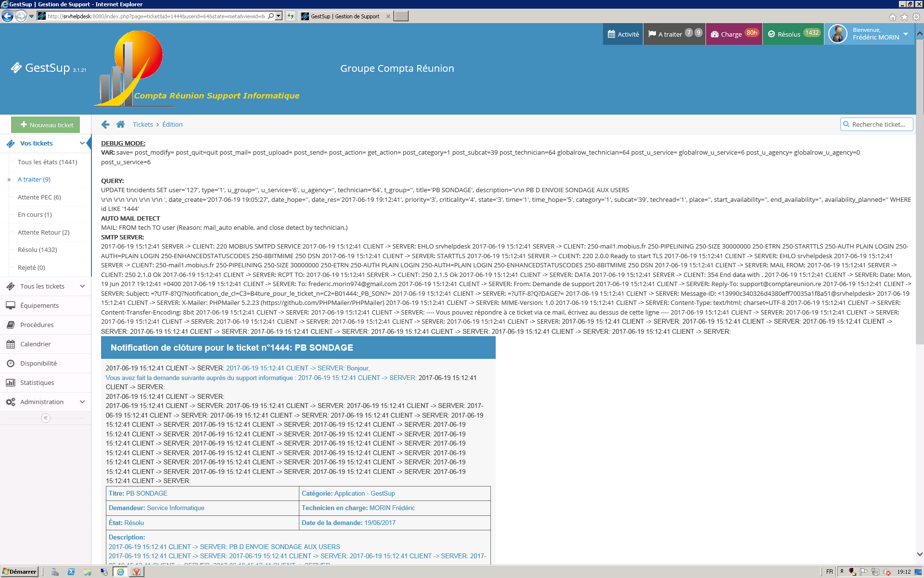Screen dimensions: 924x578
Task: Close the GestSup browser tab
Action: click(x=388, y=16)
